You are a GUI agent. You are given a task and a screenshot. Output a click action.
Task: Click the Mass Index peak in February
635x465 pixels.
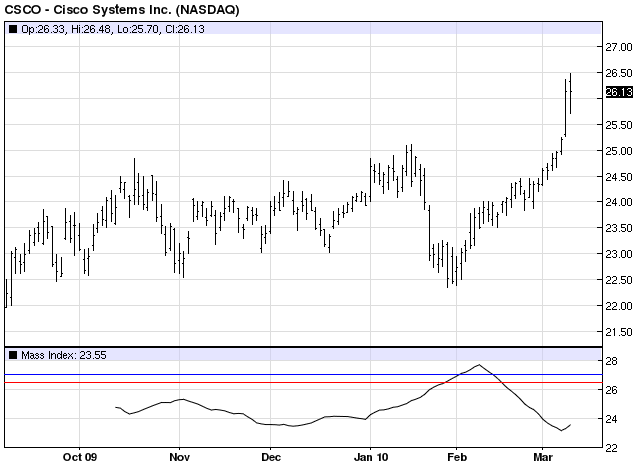(479, 365)
